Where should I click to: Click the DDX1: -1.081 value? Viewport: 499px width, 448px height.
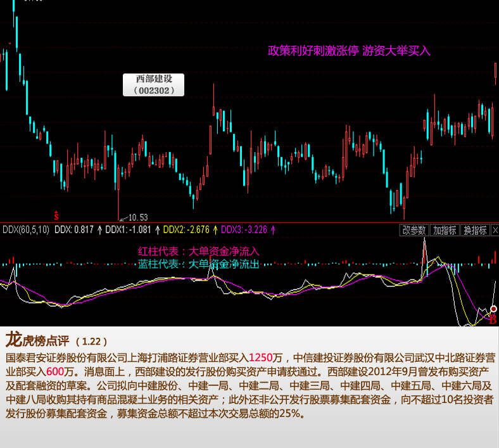tap(128, 229)
